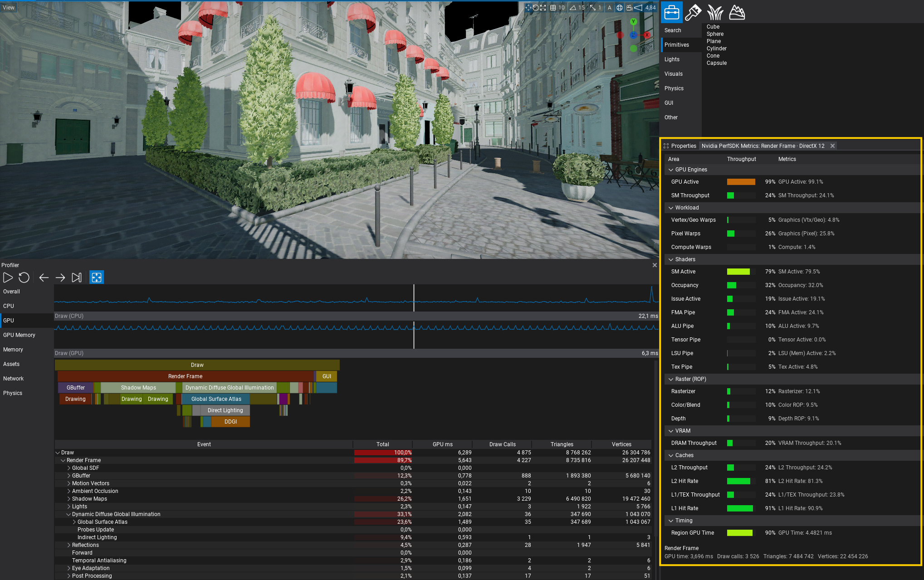Screen dimensions: 924x580
Task: Collapse the Raster (ROP) section
Action: (671, 379)
